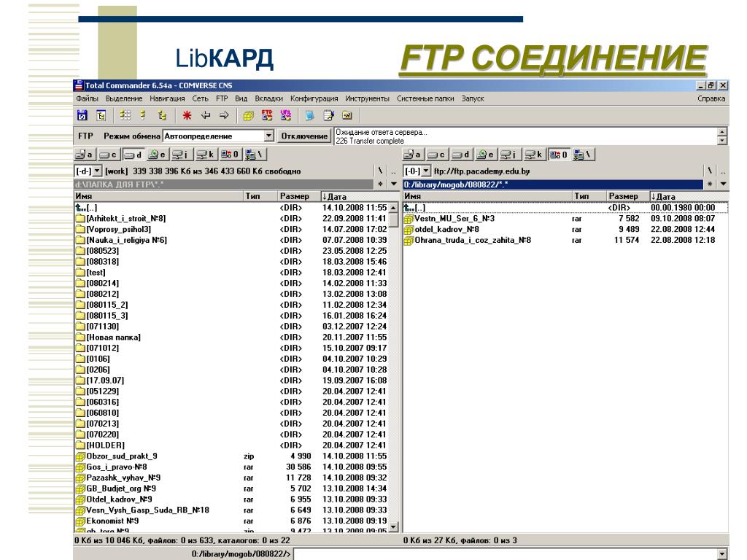Open the Выделение menu
747x560 pixels.
point(124,98)
